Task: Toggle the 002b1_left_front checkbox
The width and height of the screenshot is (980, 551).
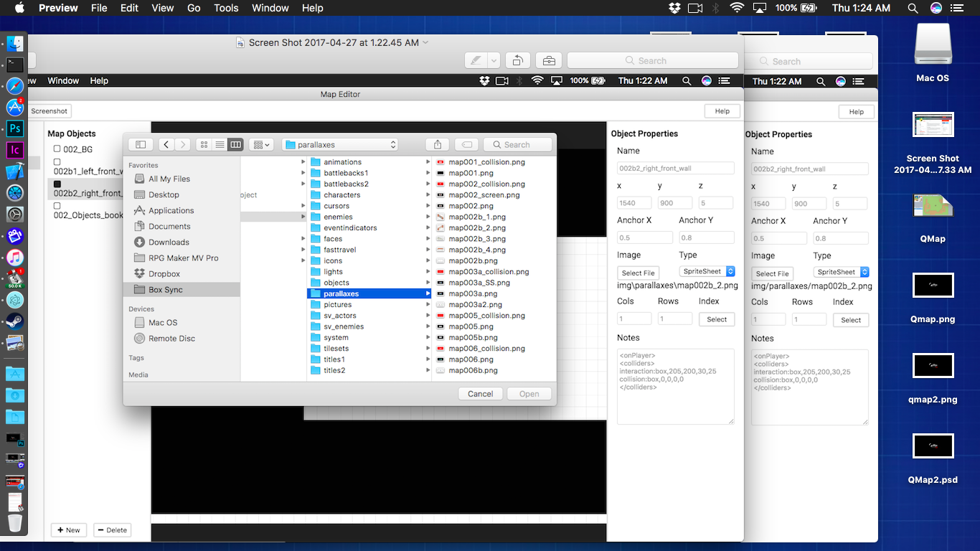Action: point(57,161)
